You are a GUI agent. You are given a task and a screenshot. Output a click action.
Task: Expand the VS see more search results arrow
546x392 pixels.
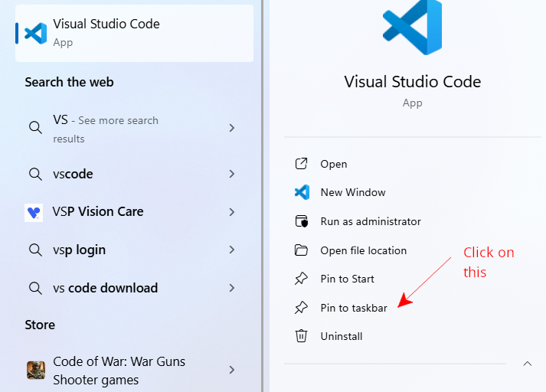[232, 128]
